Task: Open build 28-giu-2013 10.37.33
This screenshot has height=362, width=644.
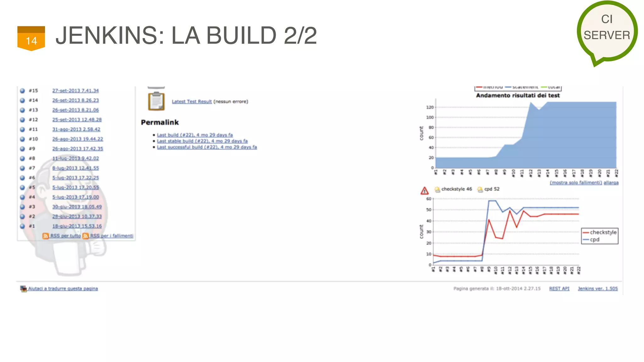Action: point(77,217)
